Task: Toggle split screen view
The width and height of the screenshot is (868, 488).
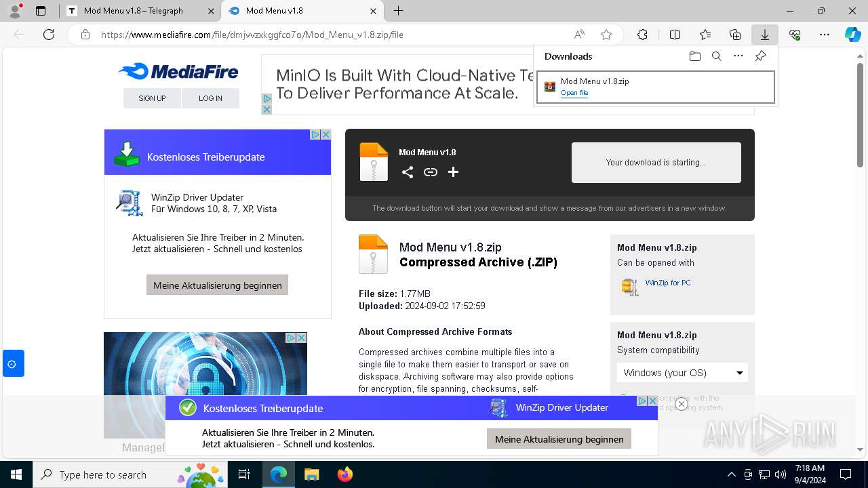Action: (675, 35)
